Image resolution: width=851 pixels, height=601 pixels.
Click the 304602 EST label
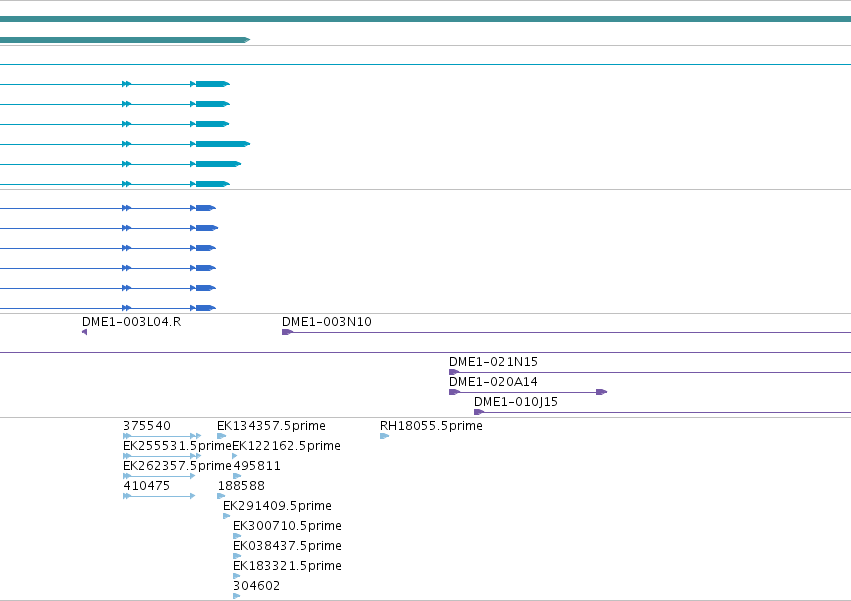click(x=257, y=586)
